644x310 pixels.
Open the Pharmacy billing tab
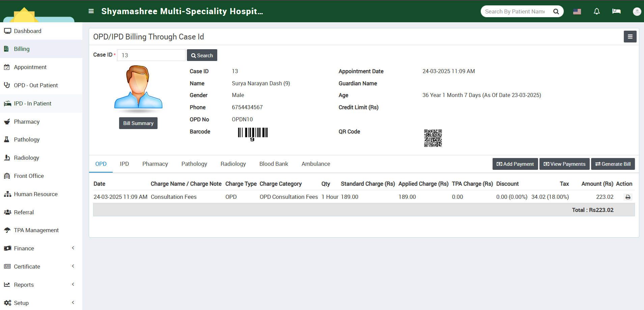click(x=155, y=164)
